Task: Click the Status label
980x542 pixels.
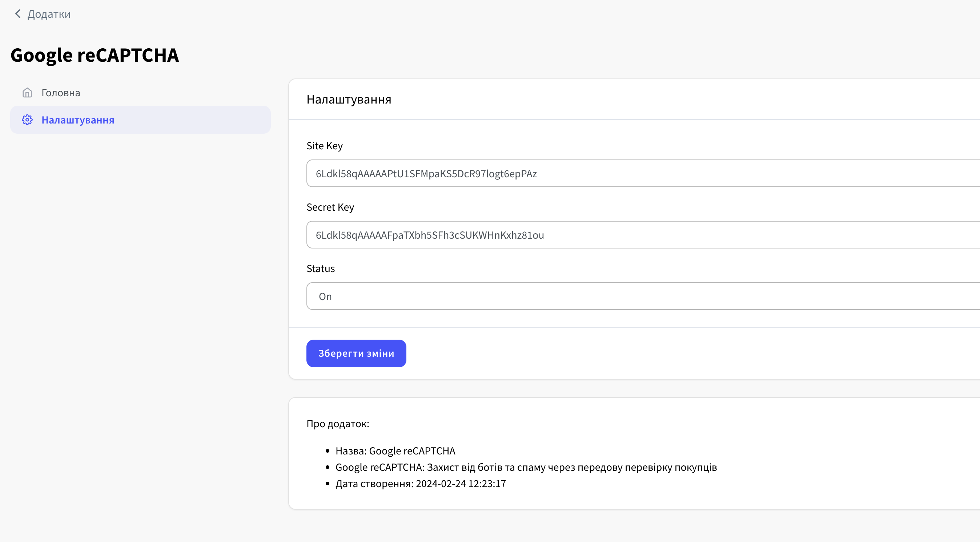Action: [x=321, y=269]
